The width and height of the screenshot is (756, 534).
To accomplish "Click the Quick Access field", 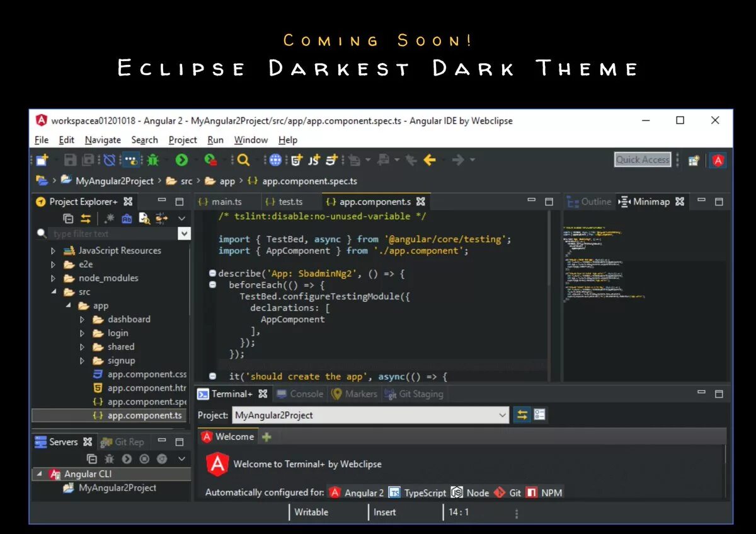I will click(643, 160).
